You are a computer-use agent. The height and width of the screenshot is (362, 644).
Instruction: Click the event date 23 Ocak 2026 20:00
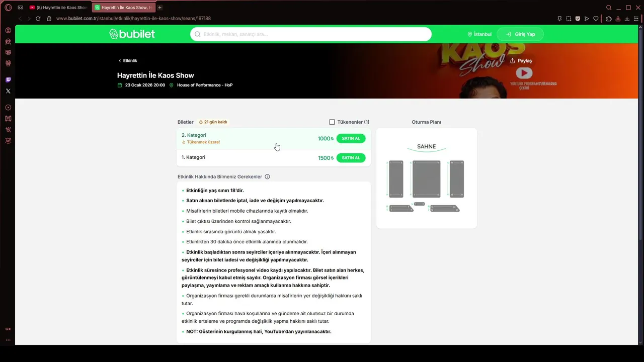click(145, 85)
